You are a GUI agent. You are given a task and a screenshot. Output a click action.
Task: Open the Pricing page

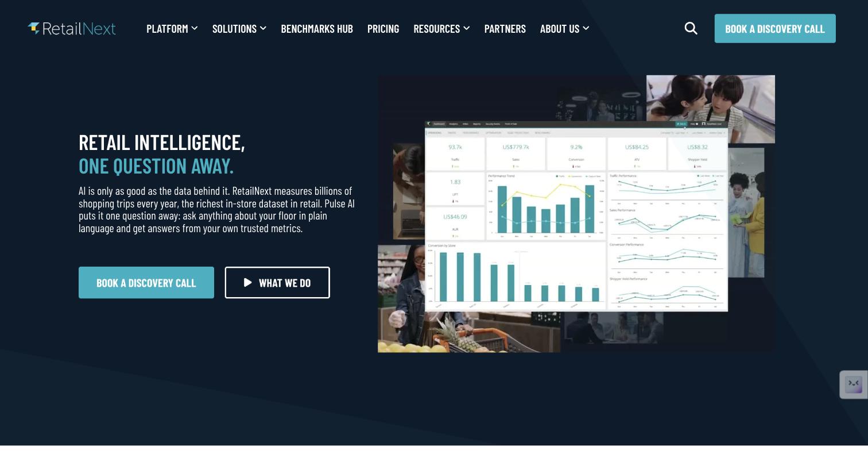click(x=383, y=28)
